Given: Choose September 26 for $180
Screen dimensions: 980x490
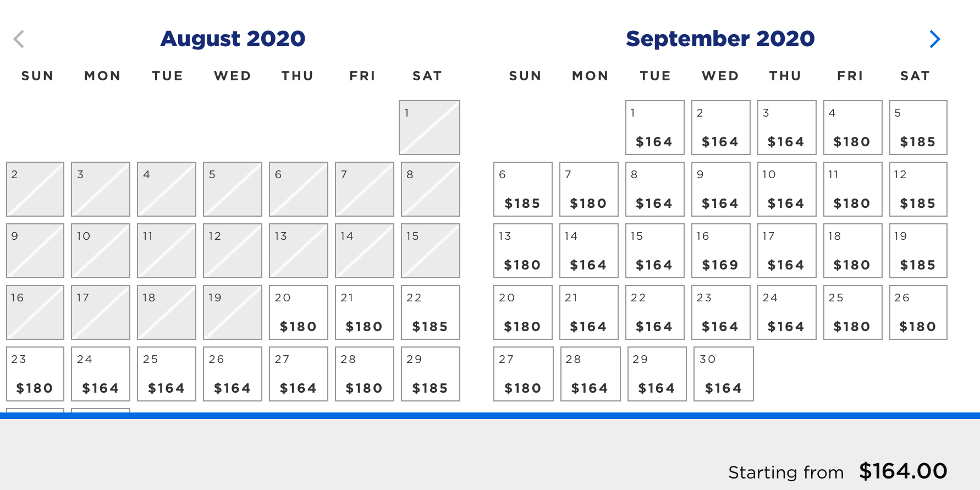Looking at the screenshot, I should (x=918, y=312).
